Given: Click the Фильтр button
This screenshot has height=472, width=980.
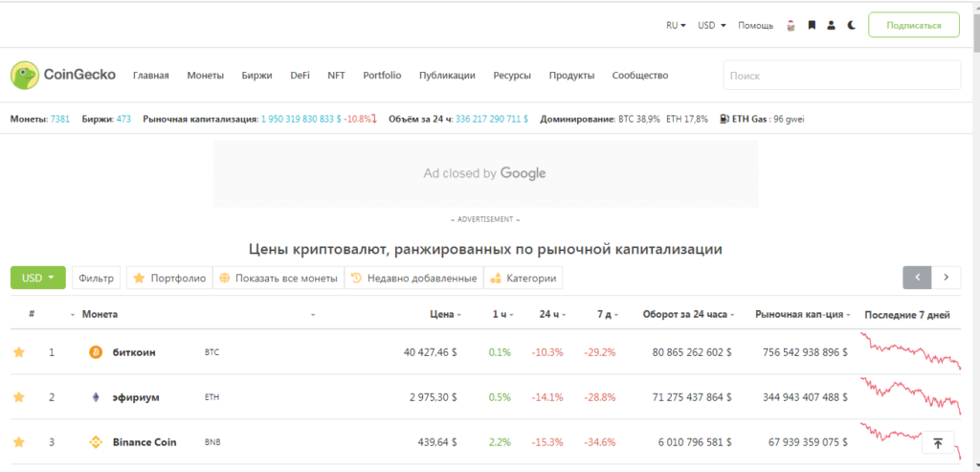Looking at the screenshot, I should point(97,279).
